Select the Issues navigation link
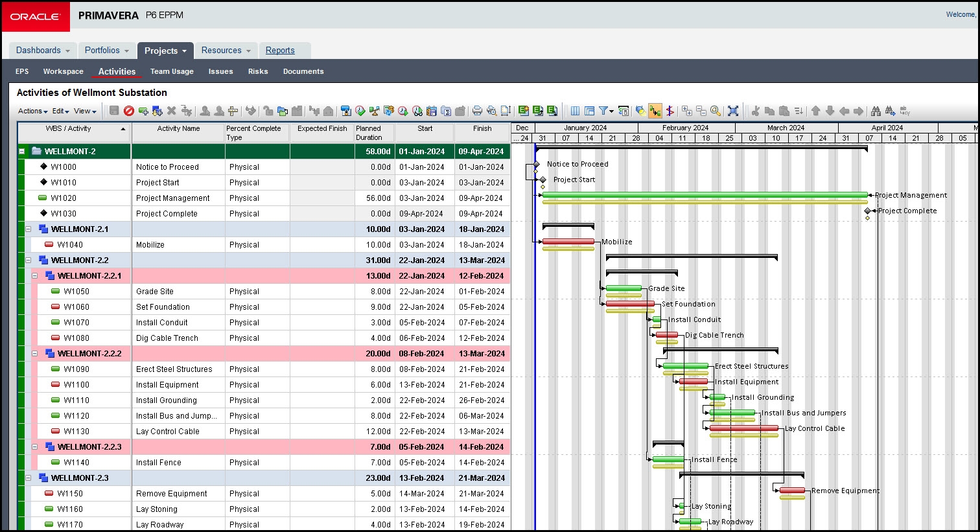Viewport: 980px width, 532px height. tap(220, 71)
